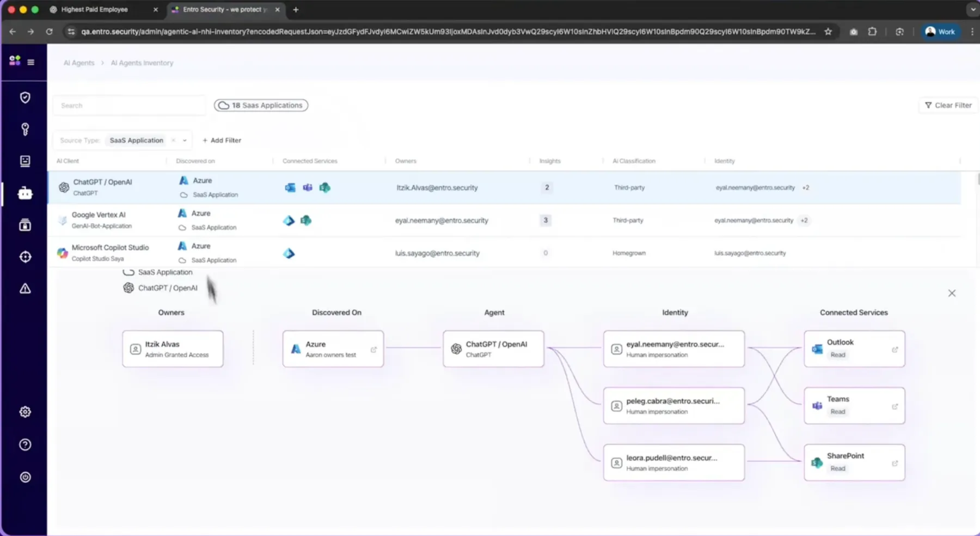This screenshot has height=536, width=980.
Task: Toggle the hamburger menu in sidebar
Action: coord(31,62)
